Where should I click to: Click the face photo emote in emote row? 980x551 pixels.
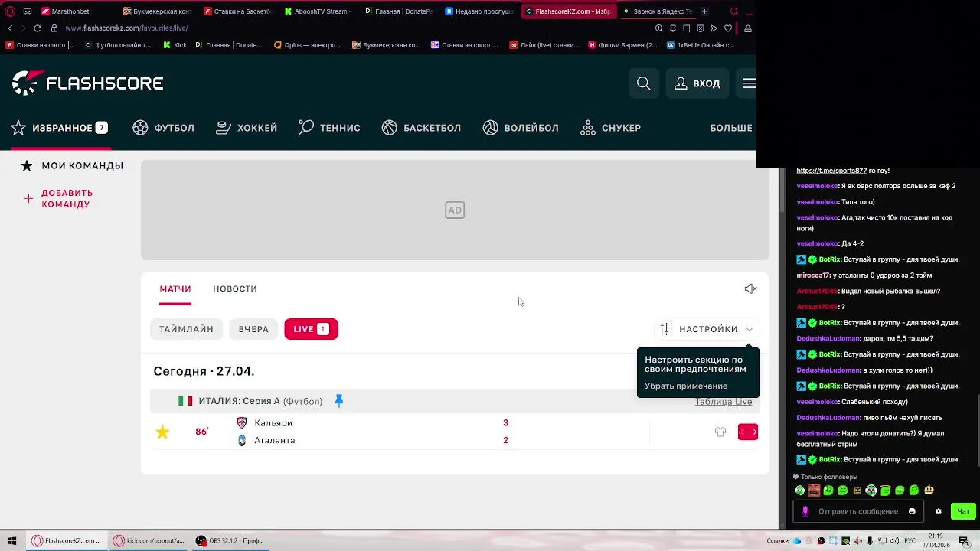click(x=814, y=490)
